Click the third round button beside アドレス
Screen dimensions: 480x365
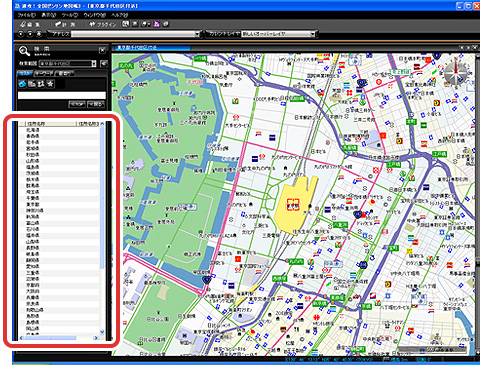(x=39, y=34)
